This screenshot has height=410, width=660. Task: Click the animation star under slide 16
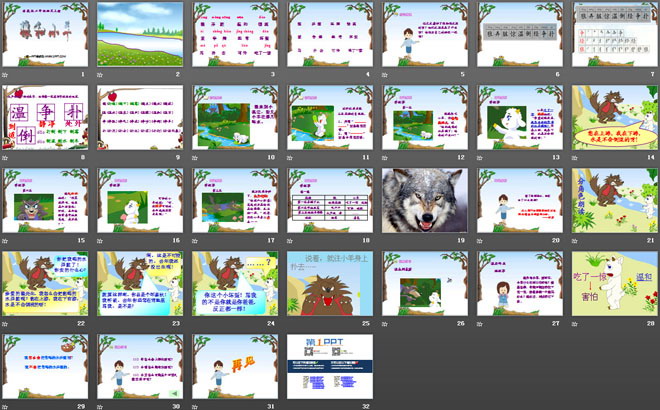click(x=100, y=241)
